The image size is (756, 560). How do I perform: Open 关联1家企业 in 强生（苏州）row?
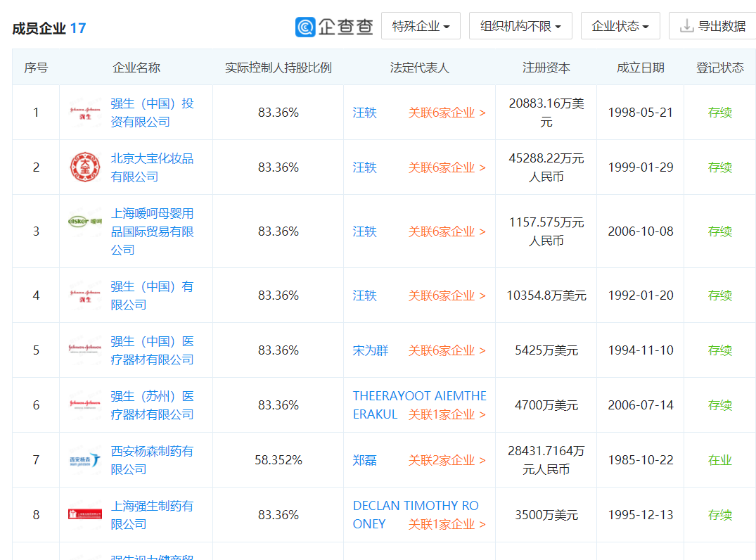pyautogui.click(x=447, y=415)
